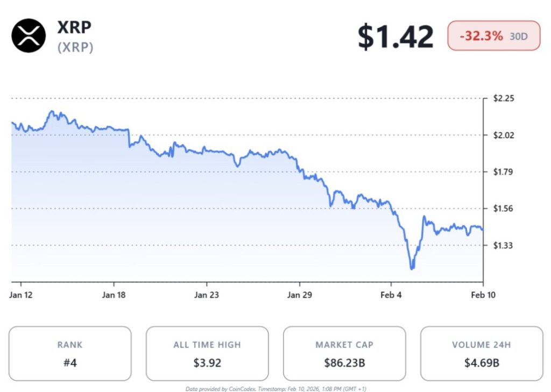Click the $1.33 price axis label

504,245
